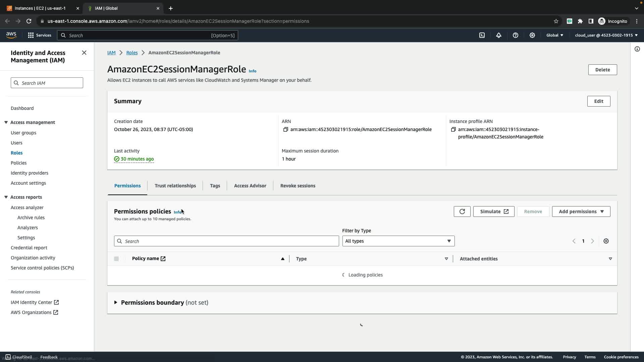Sort the table by the Policy name column
This screenshot has width=644, height=362.
coord(146,258)
